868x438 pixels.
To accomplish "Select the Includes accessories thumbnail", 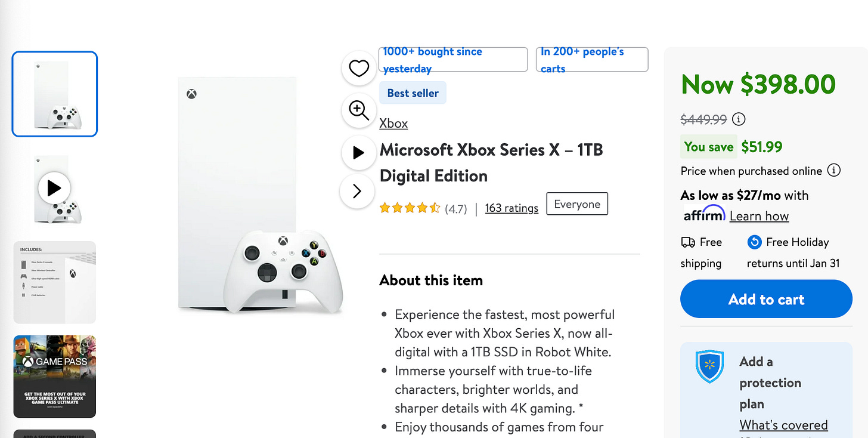I will tap(54, 282).
